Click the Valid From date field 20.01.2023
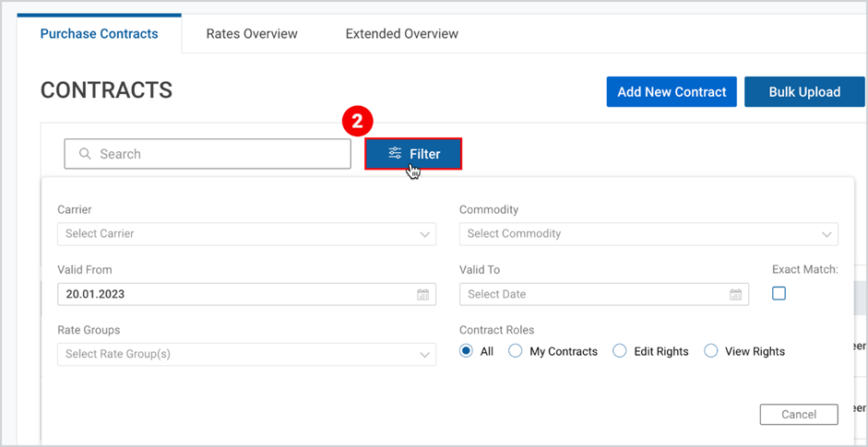This screenshot has height=447, width=868. pos(247,294)
